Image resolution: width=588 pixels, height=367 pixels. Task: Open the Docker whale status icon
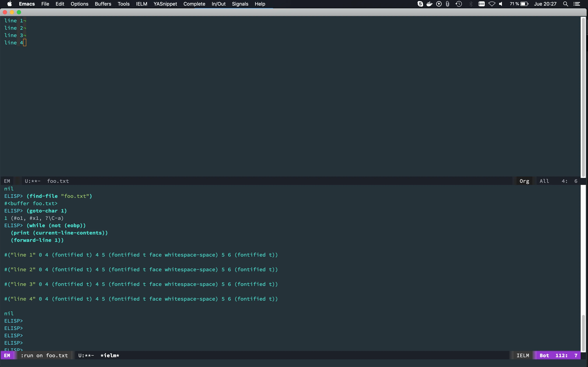coord(429,4)
